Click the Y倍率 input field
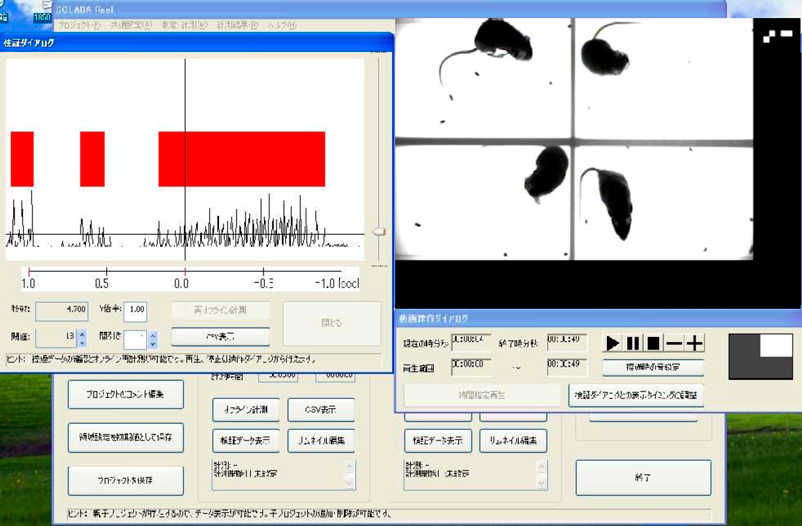 [135, 310]
